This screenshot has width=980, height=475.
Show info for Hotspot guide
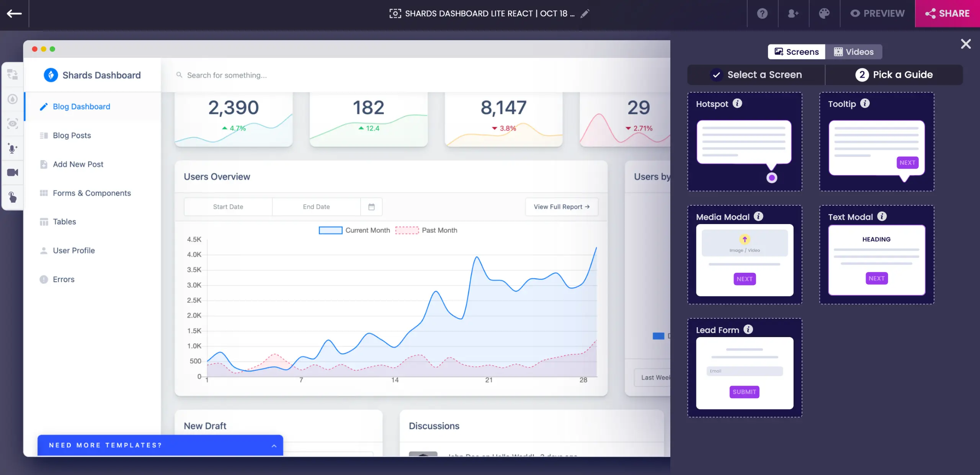[x=737, y=103]
